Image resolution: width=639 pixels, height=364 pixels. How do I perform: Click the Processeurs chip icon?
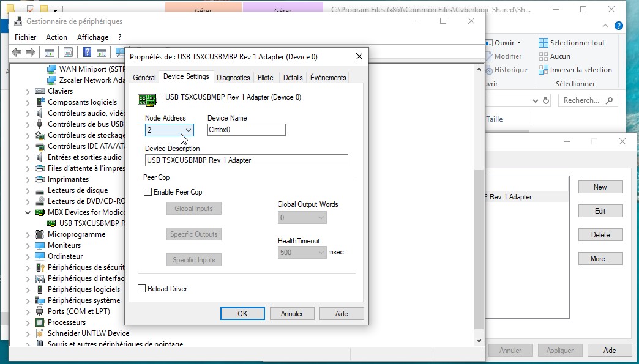[x=40, y=322]
